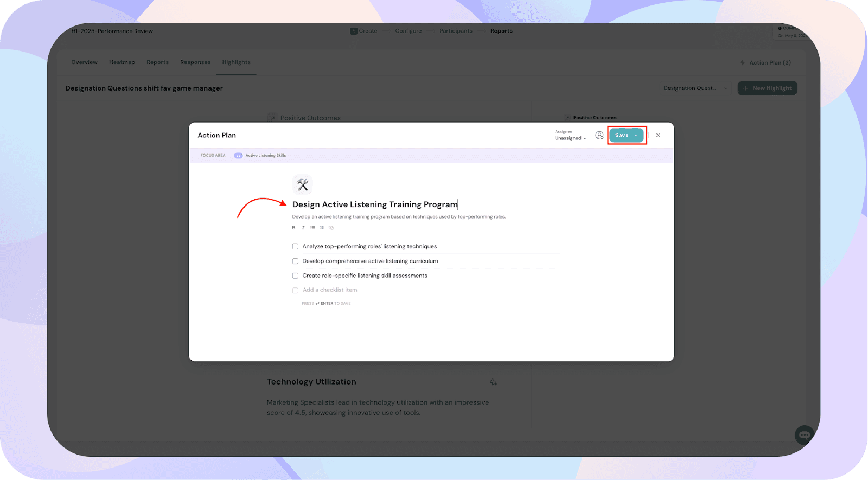Insert a bulleted list
868x480 pixels.
point(312,228)
